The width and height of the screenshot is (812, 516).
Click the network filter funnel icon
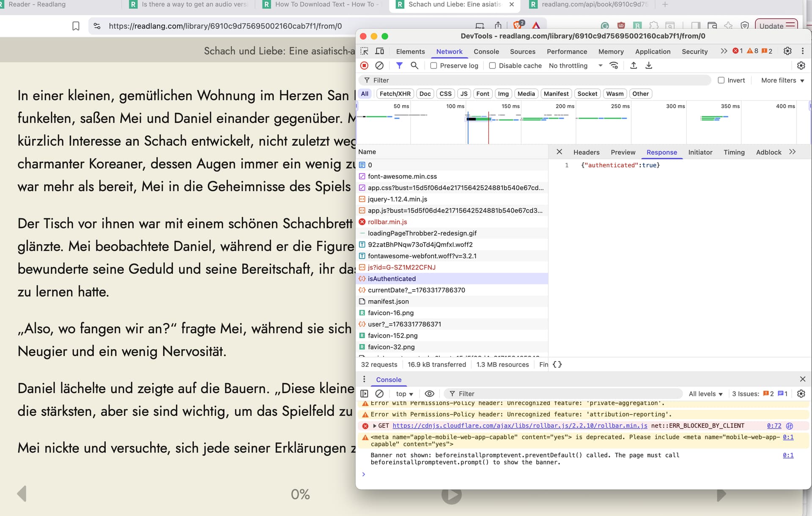coord(399,66)
